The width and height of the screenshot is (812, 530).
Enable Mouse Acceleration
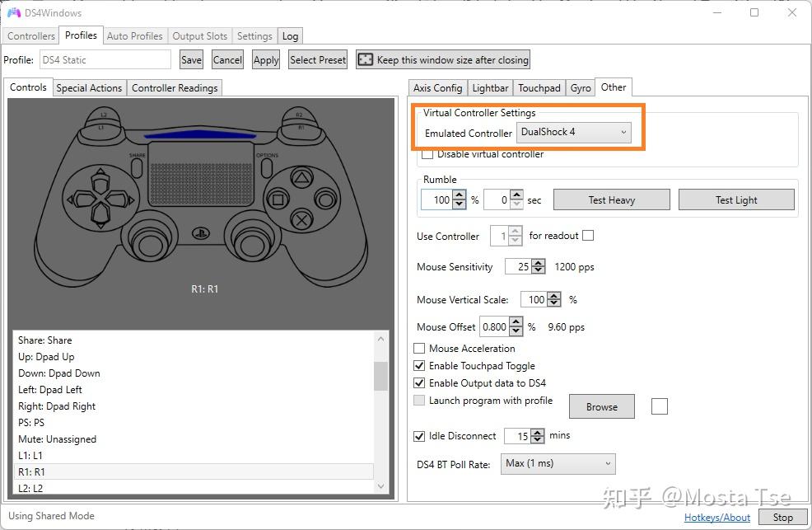coord(419,348)
